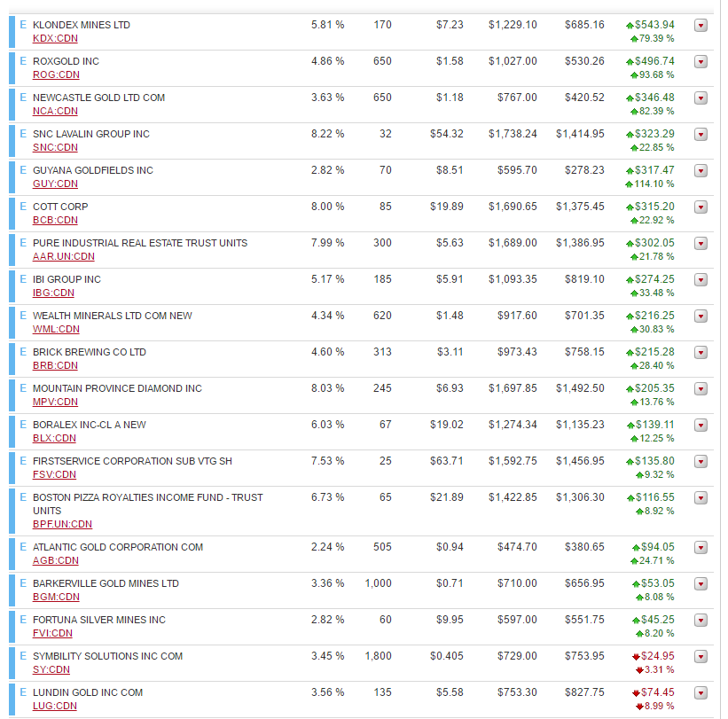Click the green up arrow beside 114.10 % gain
The height and width of the screenshot is (719, 728).
(x=629, y=184)
